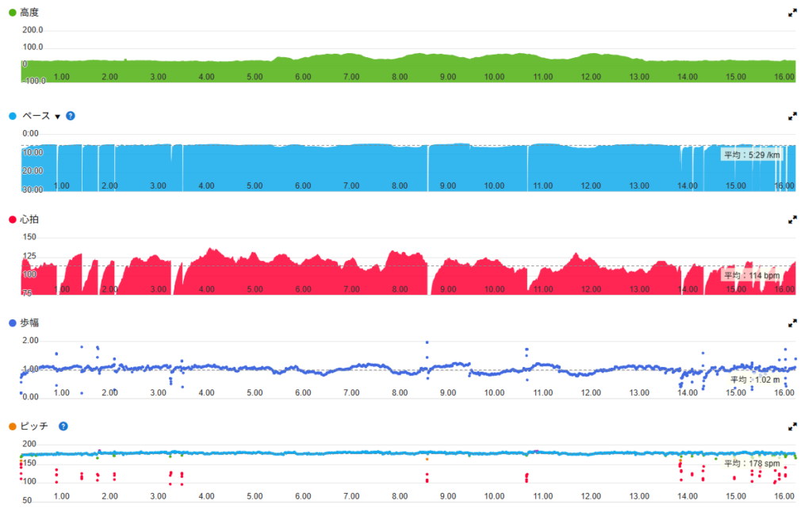This screenshot has width=812, height=512.
Task: Click the 平均 178 spm cadence label
Action: tap(753, 463)
